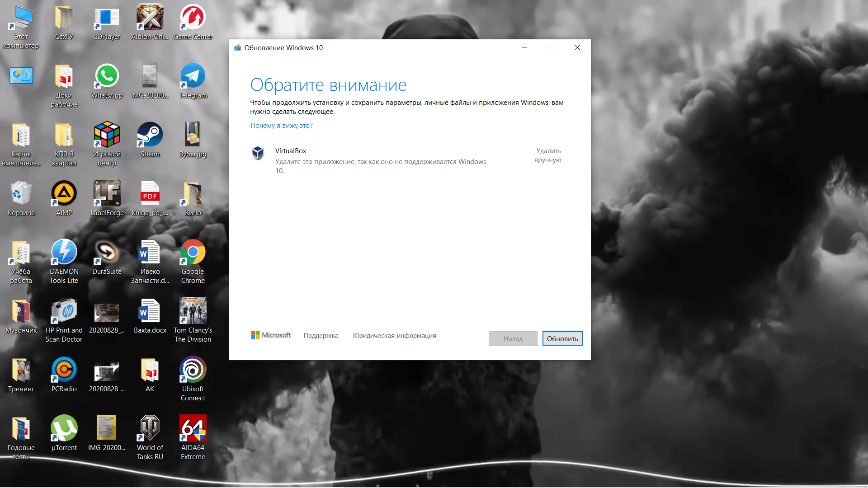Select the Steam shortcut
Image resolution: width=868 pixels, height=488 pixels.
click(x=150, y=141)
